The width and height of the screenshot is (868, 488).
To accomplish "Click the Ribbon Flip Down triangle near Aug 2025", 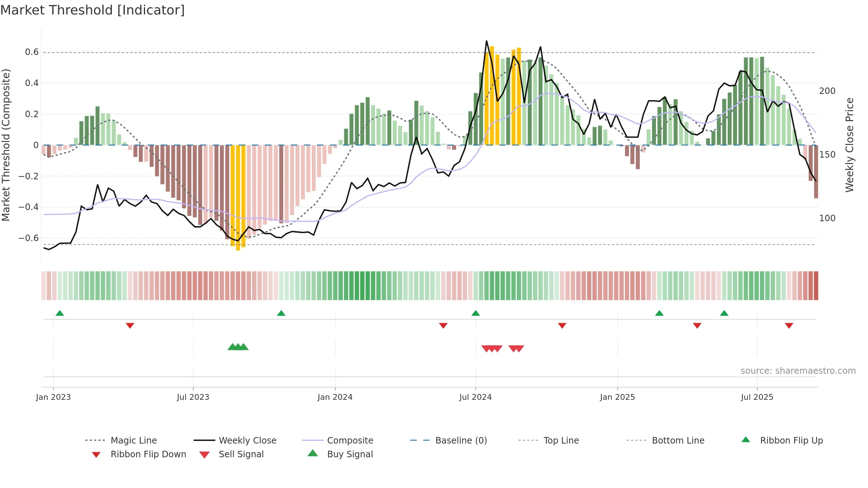I will tap(789, 326).
